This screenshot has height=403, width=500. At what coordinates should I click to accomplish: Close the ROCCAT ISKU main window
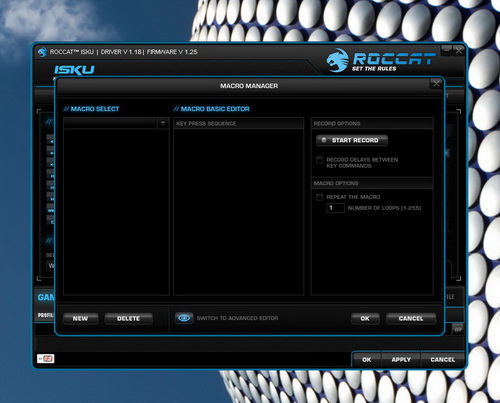[459, 51]
